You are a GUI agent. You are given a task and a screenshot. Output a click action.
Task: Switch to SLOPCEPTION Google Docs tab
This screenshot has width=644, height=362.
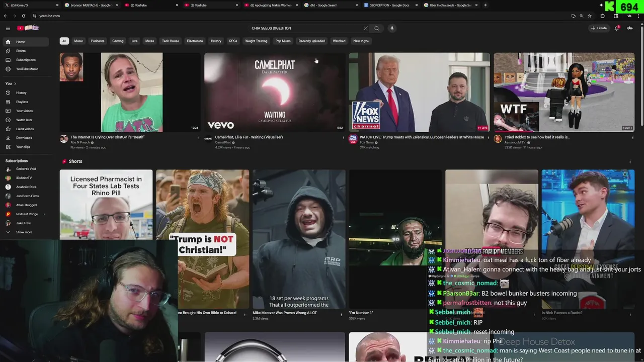click(390, 5)
